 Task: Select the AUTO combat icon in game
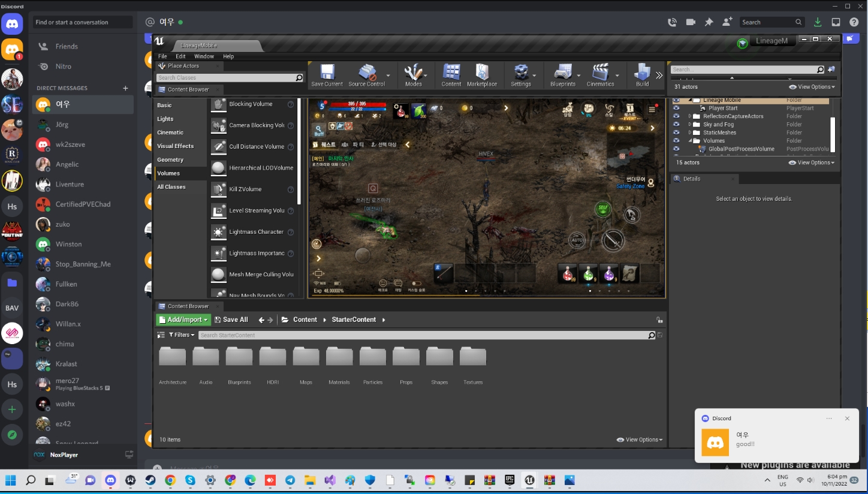point(577,240)
